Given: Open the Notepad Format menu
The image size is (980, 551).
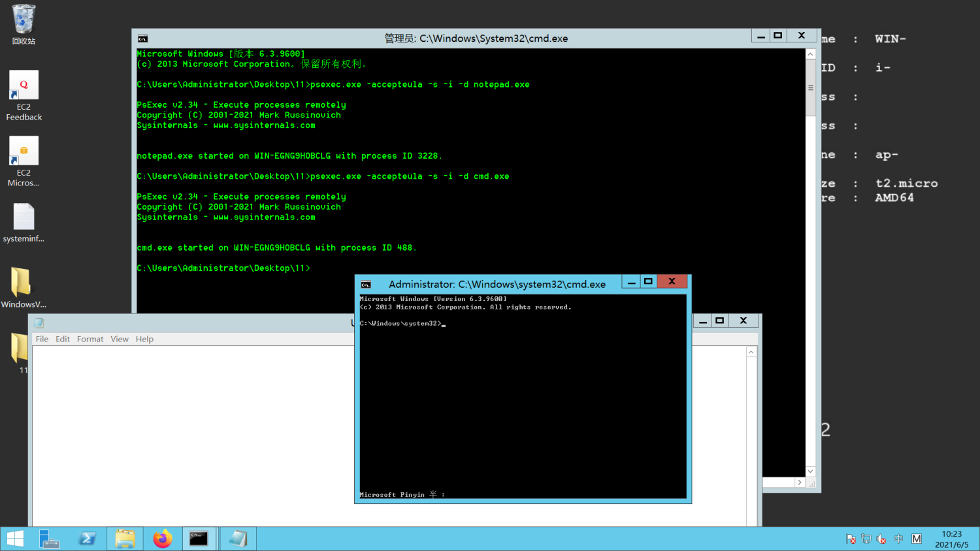Looking at the screenshot, I should click(x=90, y=339).
